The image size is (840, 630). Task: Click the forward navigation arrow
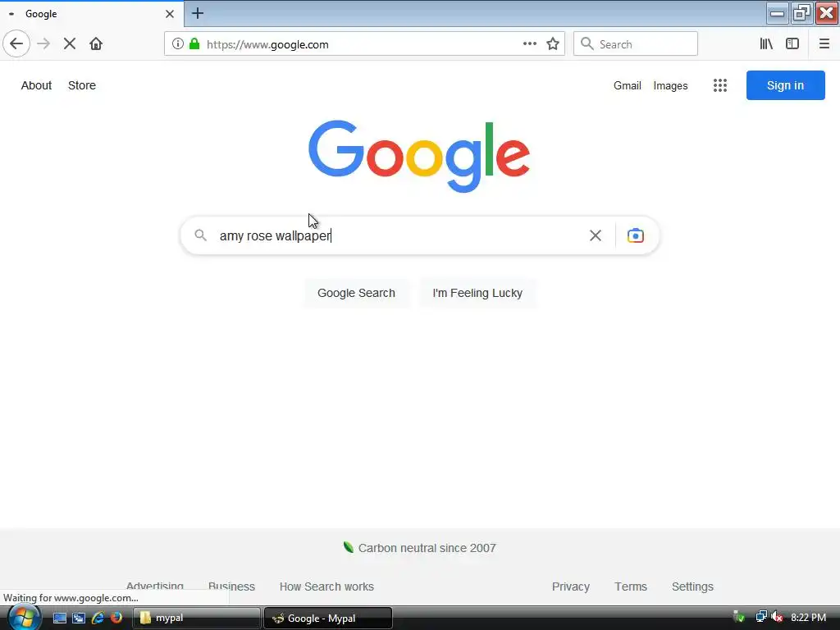pos(43,44)
